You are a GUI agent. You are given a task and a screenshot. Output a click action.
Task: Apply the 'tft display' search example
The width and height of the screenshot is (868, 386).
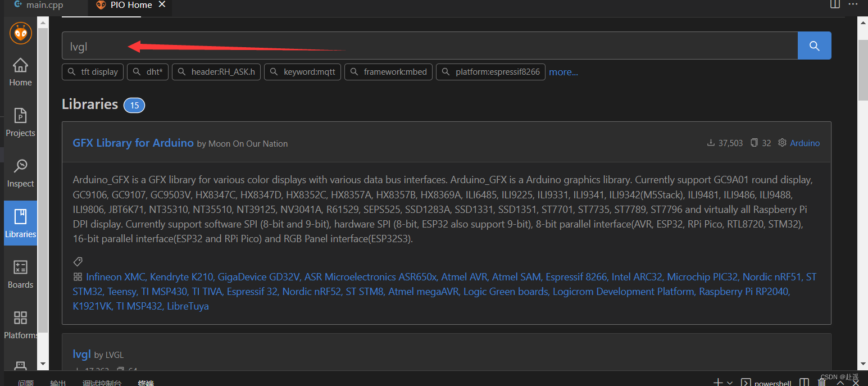point(93,72)
